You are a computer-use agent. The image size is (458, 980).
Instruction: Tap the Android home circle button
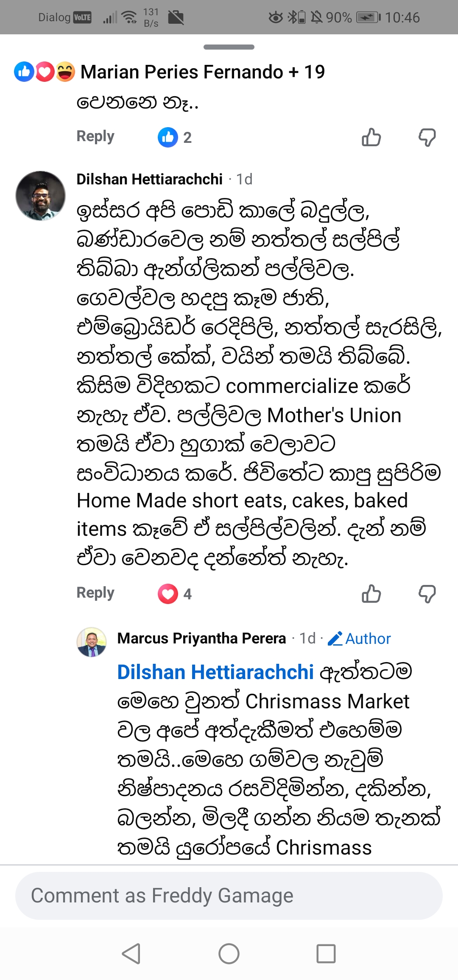(229, 954)
